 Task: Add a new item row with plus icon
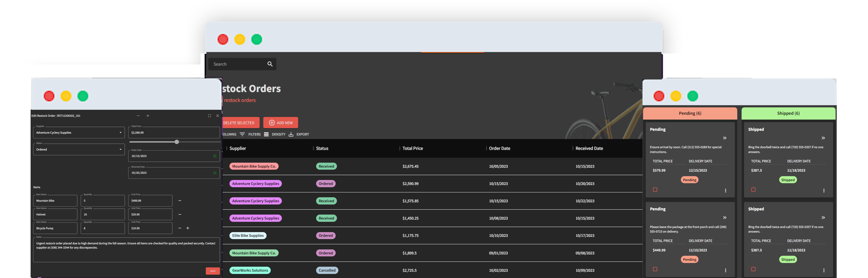click(x=188, y=228)
